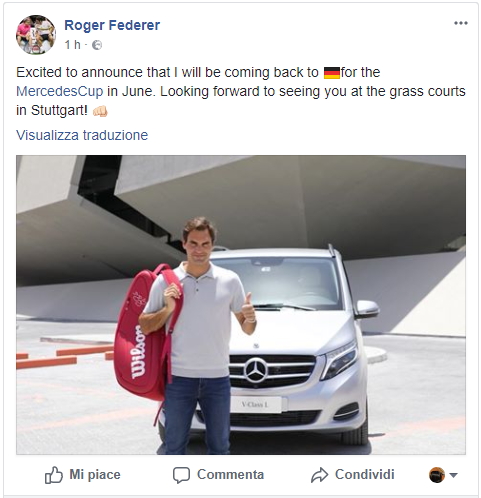This screenshot has width=481, height=498.
Task: Click the German flag emoji
Action: 332,73
